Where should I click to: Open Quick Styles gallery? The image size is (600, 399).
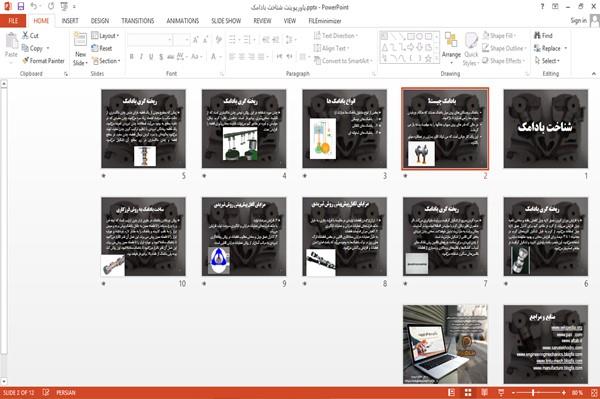[x=471, y=49]
